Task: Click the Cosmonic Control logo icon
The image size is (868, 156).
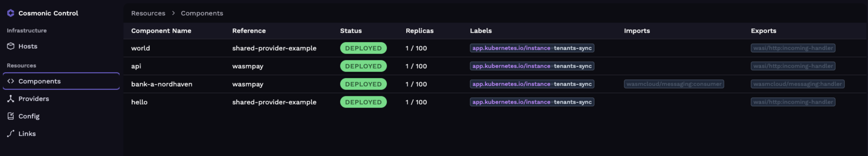Action: [x=11, y=13]
